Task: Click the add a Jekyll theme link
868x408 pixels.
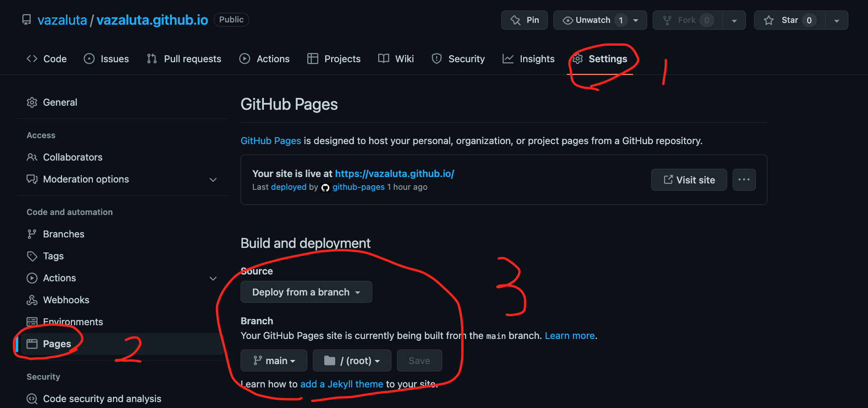Action: (342, 384)
